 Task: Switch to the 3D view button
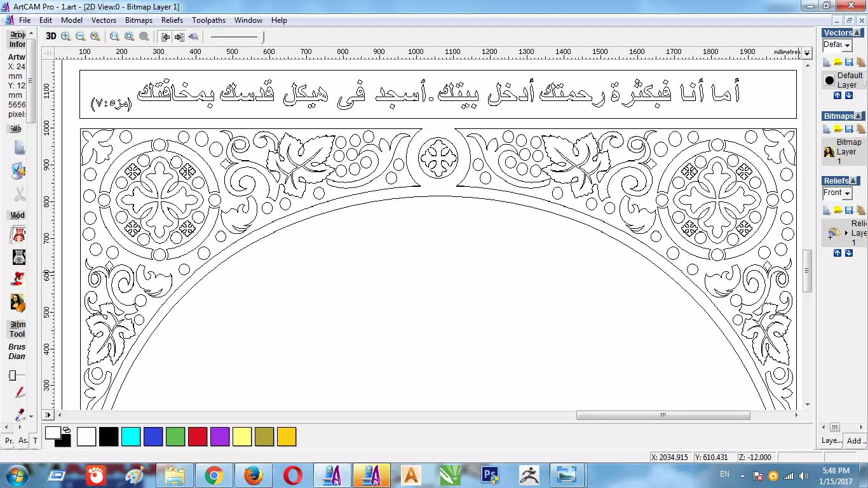tap(51, 36)
